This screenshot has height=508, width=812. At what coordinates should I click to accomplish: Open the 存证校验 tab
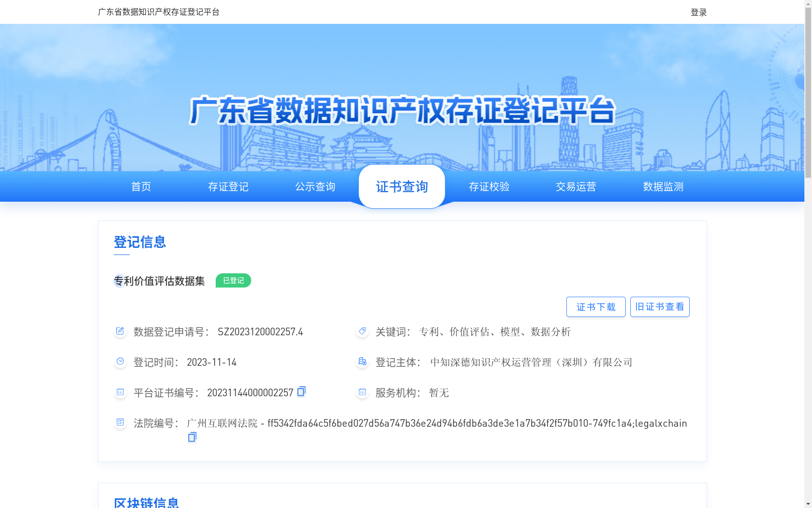coord(489,186)
